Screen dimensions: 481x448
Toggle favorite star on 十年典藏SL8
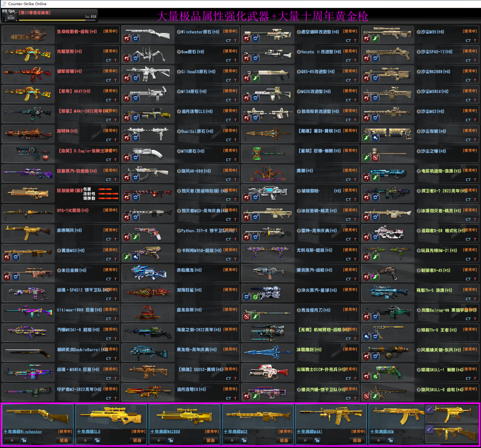[85, 440]
